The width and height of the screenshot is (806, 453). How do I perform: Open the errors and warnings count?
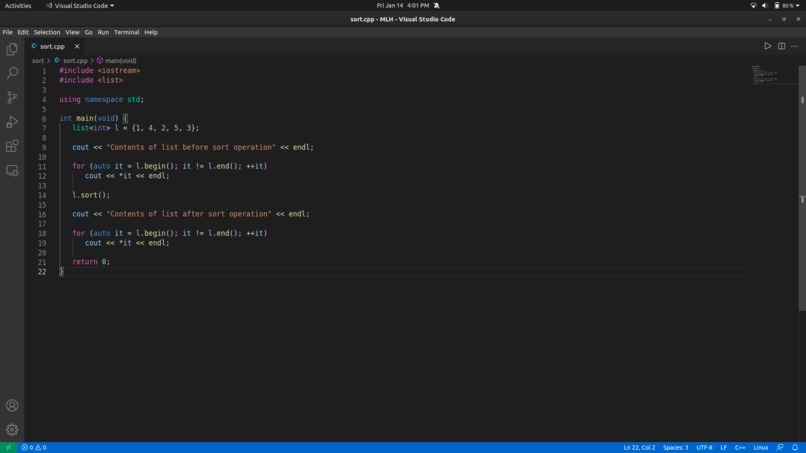[34, 447]
